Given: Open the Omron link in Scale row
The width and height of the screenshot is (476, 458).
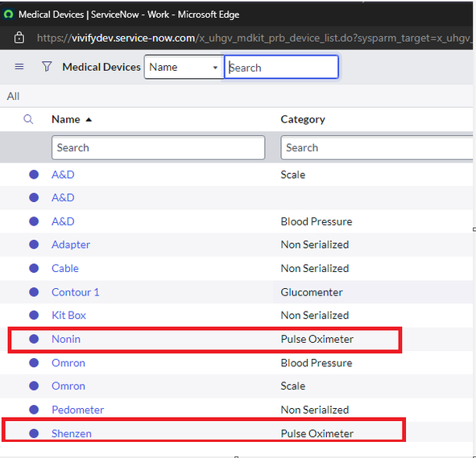Looking at the screenshot, I should point(68,386).
